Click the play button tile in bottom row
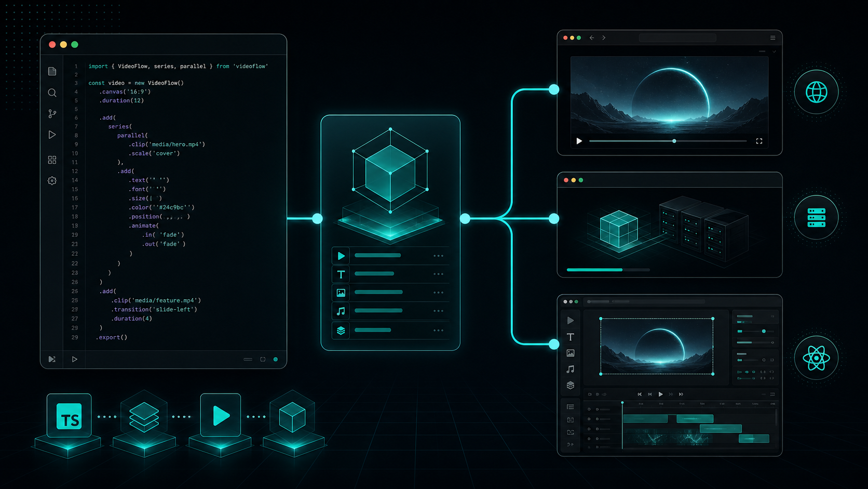868x489 pixels. click(x=221, y=416)
